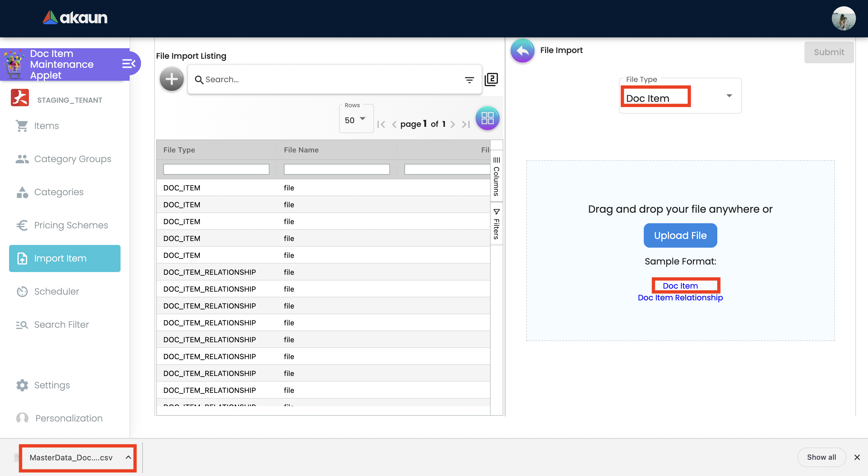Click the purple grid view button
Viewport: 868px width, 476px height.
click(x=487, y=118)
